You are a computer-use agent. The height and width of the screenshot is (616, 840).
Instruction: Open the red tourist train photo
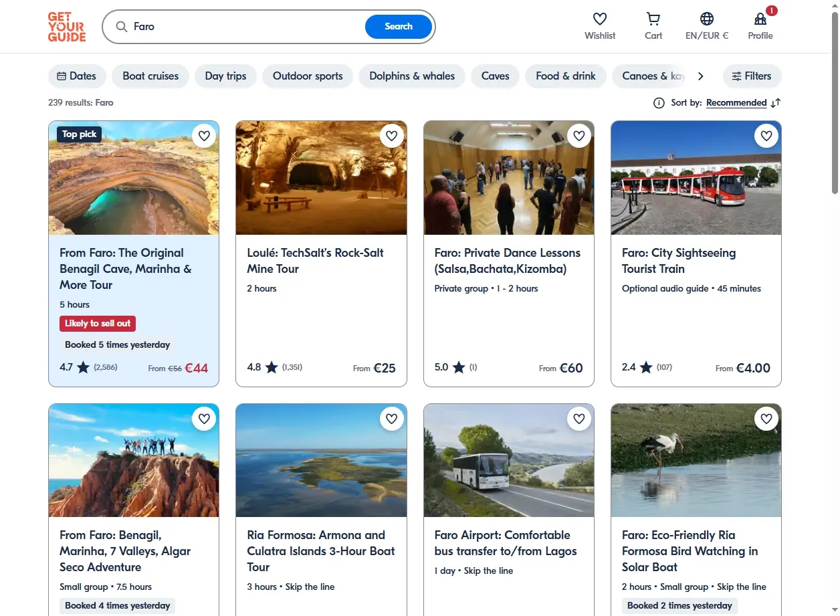(x=696, y=178)
